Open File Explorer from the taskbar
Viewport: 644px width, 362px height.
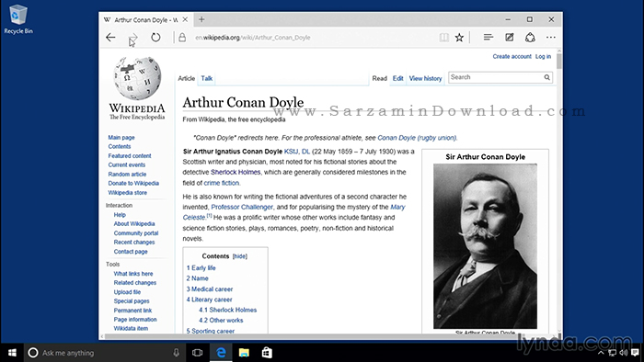pos(244,353)
